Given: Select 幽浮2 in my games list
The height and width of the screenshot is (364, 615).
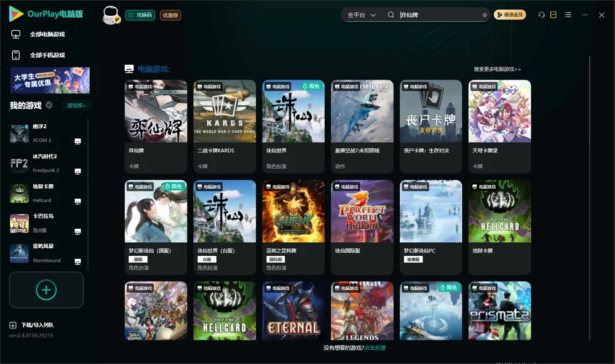Looking at the screenshot, I should coord(47,133).
